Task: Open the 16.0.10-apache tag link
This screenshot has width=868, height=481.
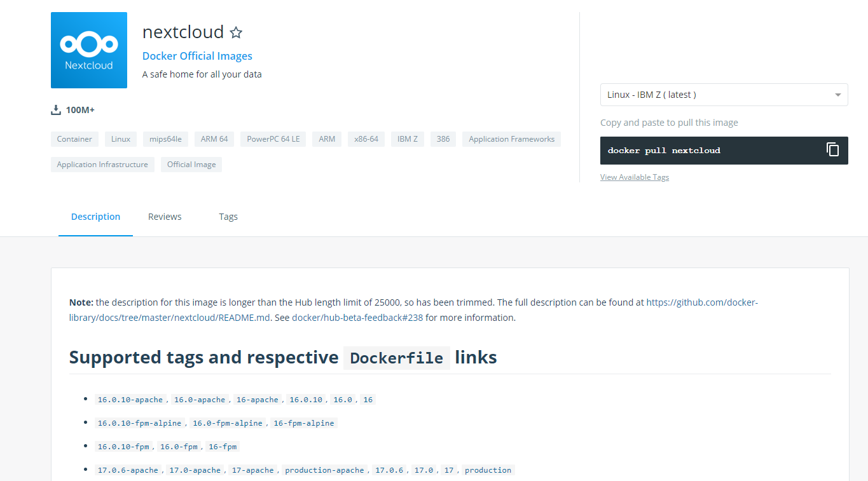Action: (x=130, y=400)
